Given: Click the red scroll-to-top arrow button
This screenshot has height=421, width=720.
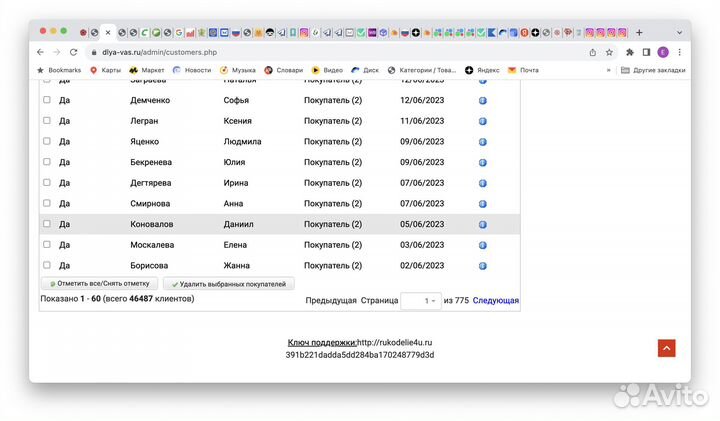Looking at the screenshot, I should 666,348.
